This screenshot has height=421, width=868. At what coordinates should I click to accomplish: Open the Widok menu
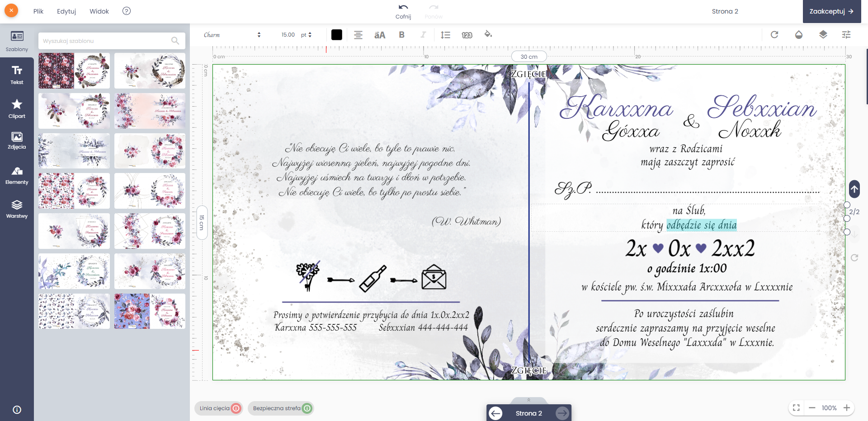99,11
